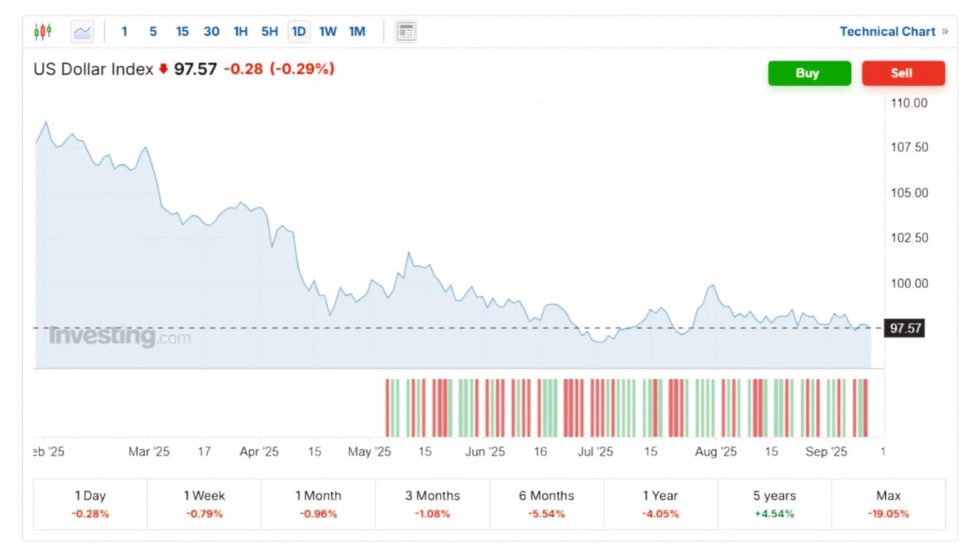This screenshot has width=980, height=543.
Task: Set chart interval to 5 minutes
Action: (153, 32)
